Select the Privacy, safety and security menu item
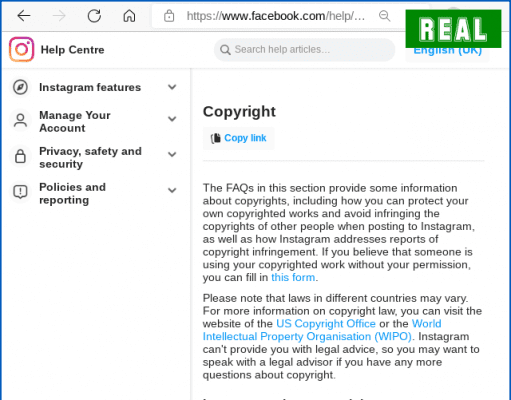This screenshot has width=511, height=400. pos(94,157)
